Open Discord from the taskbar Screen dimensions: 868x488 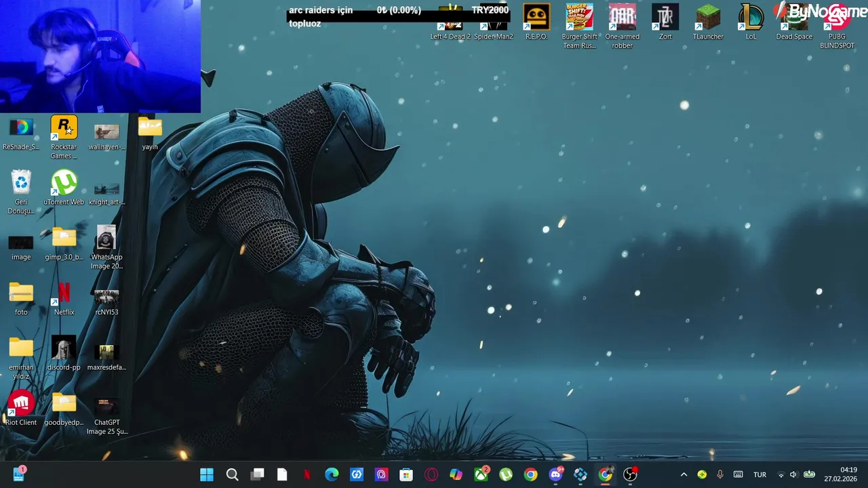(x=556, y=474)
